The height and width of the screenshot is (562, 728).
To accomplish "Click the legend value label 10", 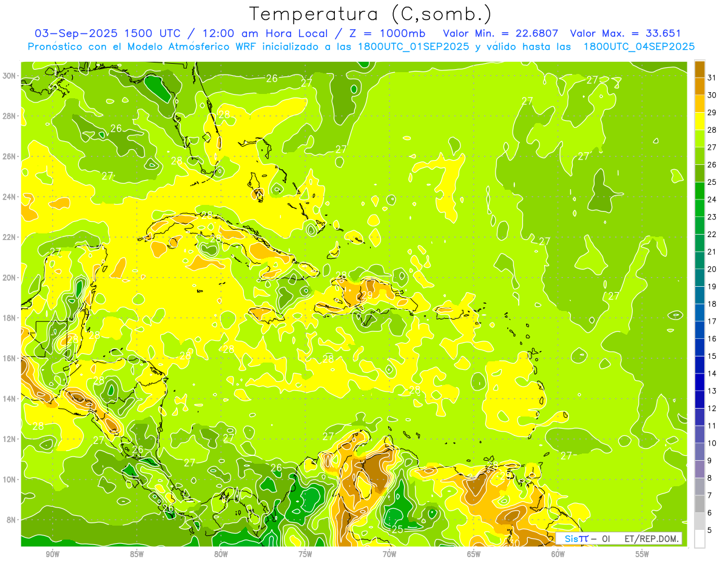I will point(712,443).
